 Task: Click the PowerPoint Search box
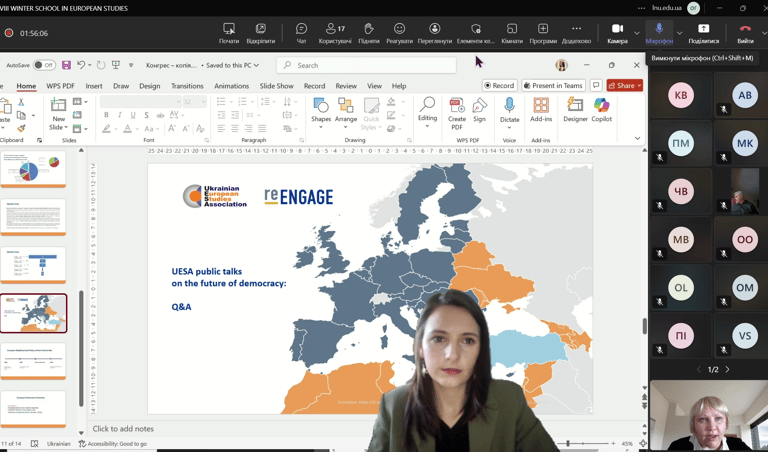(x=366, y=65)
